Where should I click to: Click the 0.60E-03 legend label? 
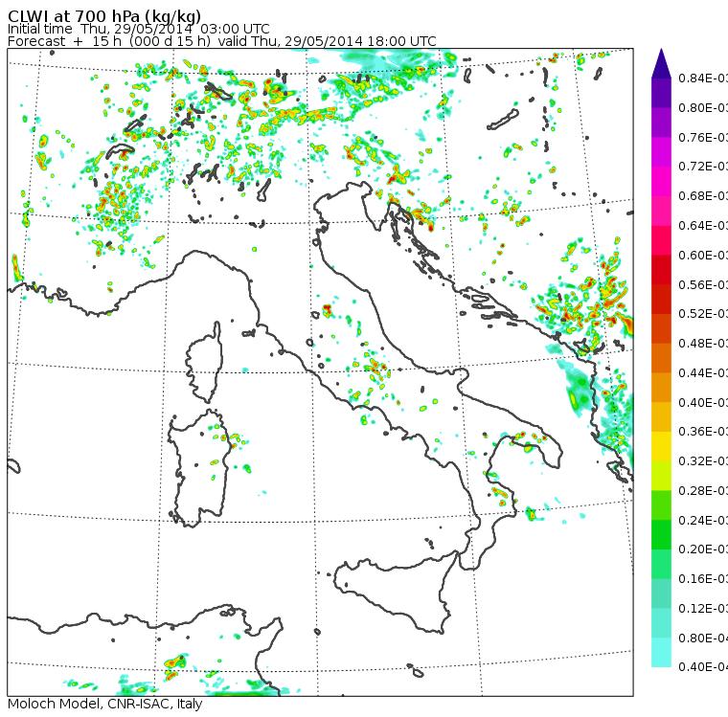[703, 256]
